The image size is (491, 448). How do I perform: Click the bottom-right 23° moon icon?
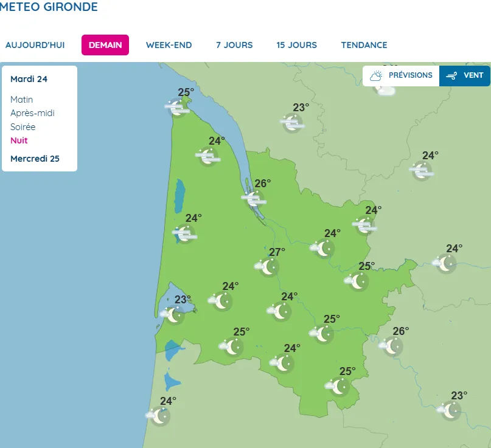click(x=450, y=411)
